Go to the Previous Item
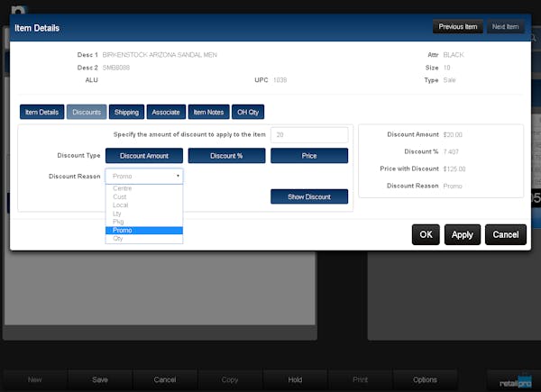 point(457,26)
